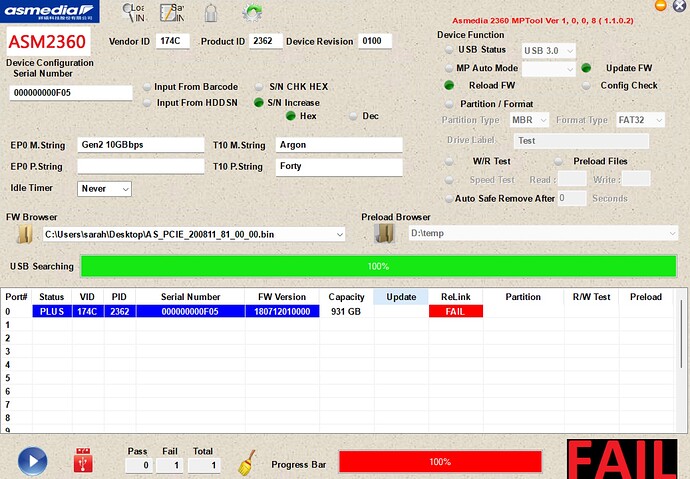Enable Speed Test option
The width and height of the screenshot is (690, 479).
pyautogui.click(x=449, y=180)
